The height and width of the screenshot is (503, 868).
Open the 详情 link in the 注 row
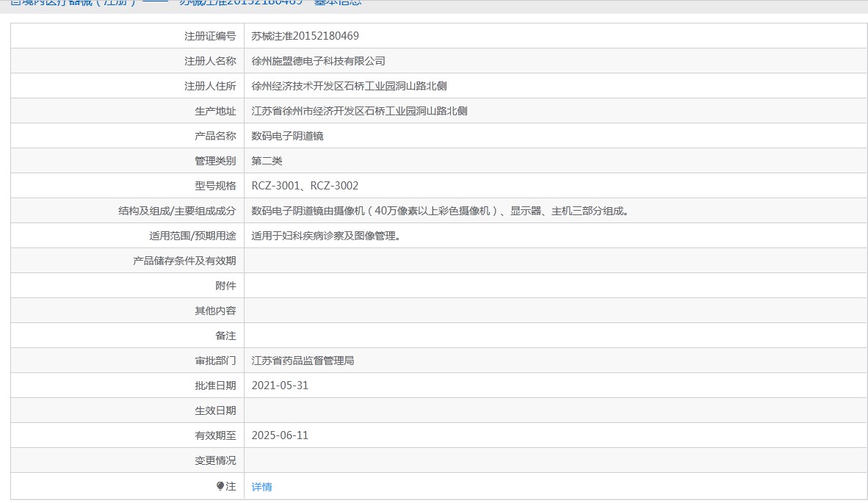pyautogui.click(x=262, y=487)
